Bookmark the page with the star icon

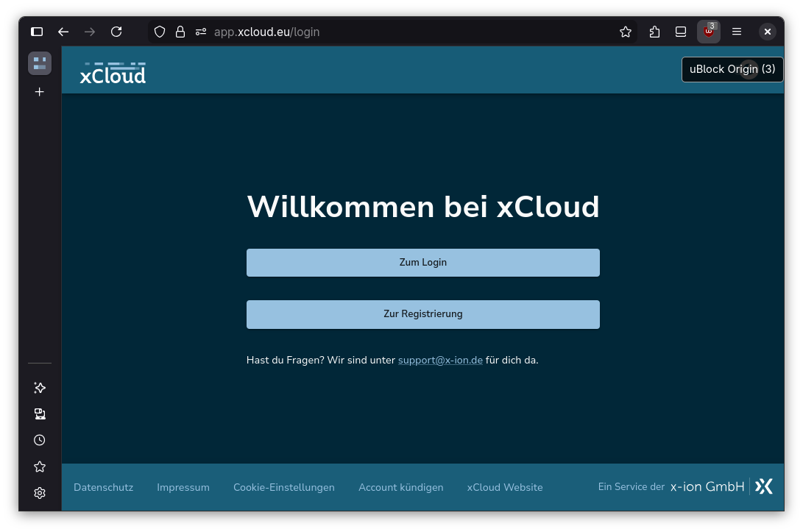pos(625,32)
